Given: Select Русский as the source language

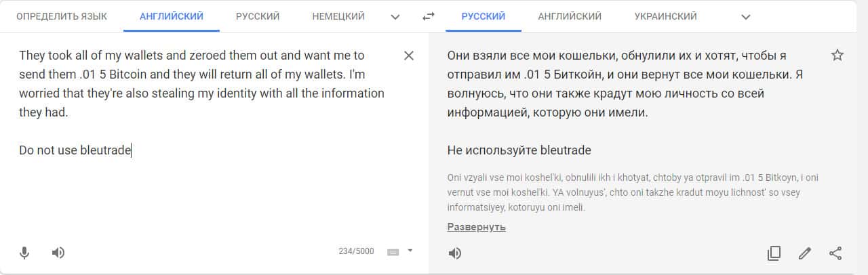Looking at the screenshot, I should point(258,16).
